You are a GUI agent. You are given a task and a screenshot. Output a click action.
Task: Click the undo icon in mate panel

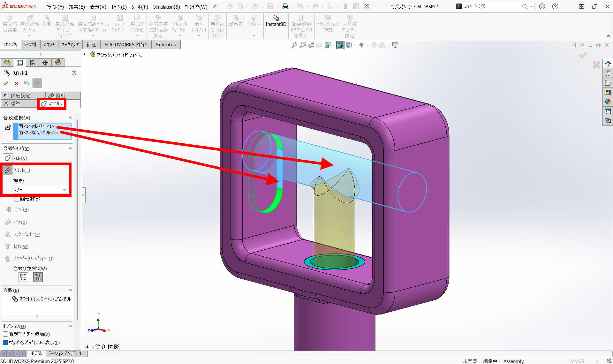pos(27,83)
